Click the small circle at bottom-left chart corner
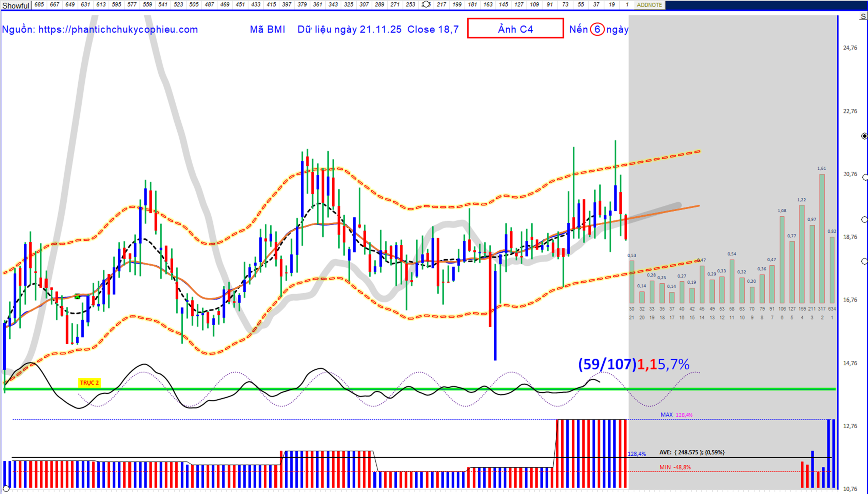Screen dimensions: 868x494 (5, 489)
